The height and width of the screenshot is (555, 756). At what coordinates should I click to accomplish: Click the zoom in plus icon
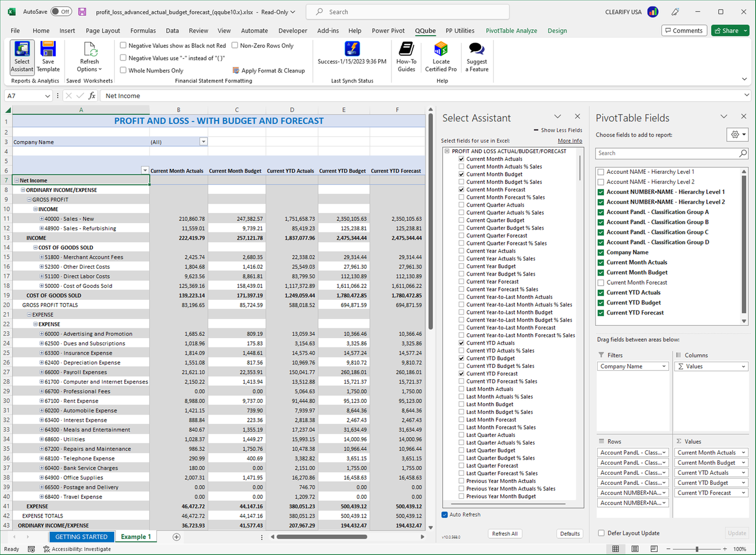click(x=725, y=549)
